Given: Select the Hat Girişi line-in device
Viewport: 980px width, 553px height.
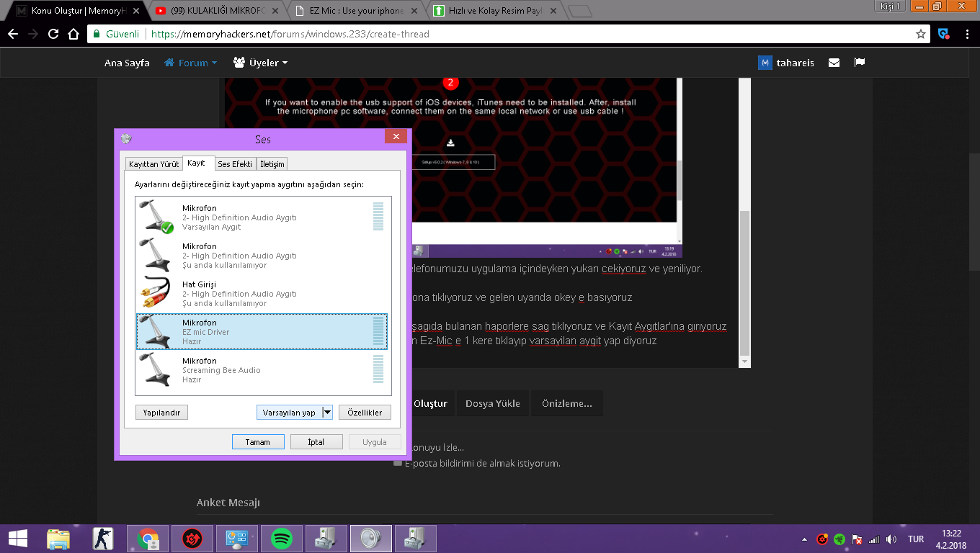Looking at the screenshot, I should tap(263, 293).
